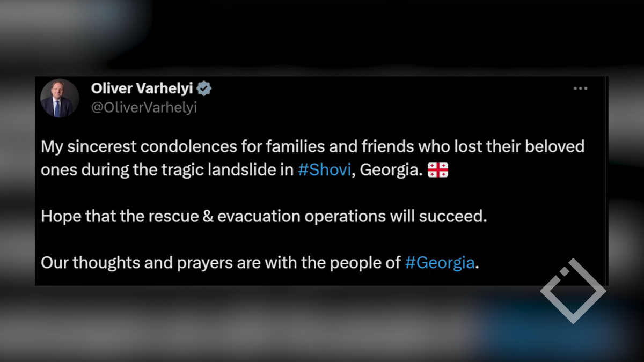Open the #Georgia hashtag link
The height and width of the screenshot is (362, 644).
pyautogui.click(x=440, y=263)
